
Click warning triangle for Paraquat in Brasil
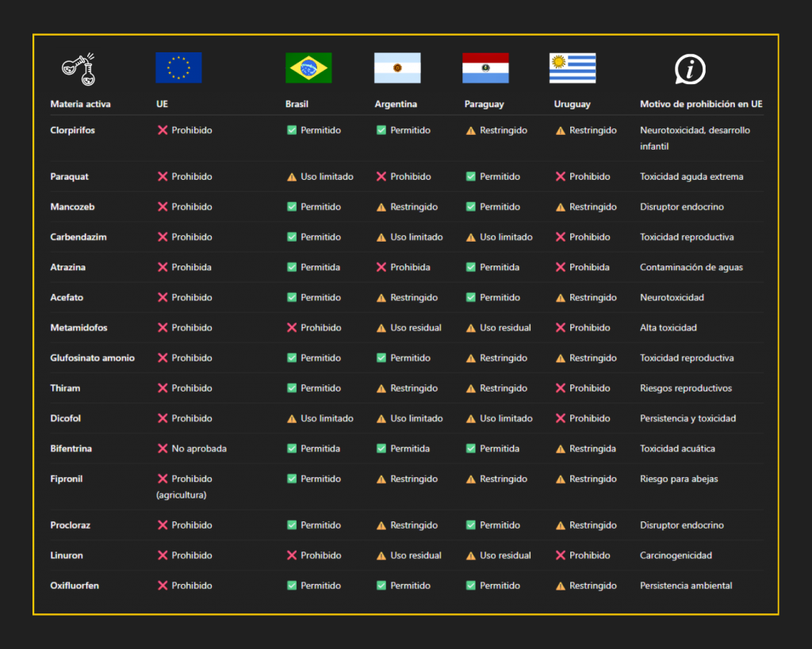292,177
